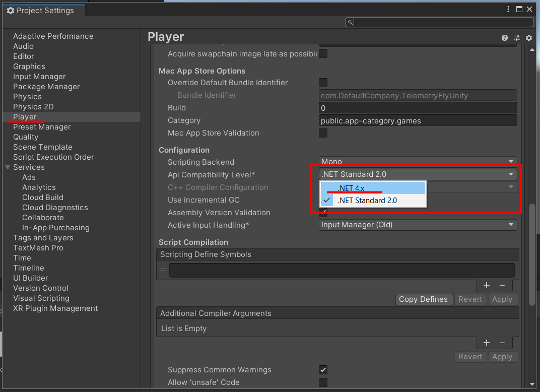Open the Player presets icon
Screen dimensions: 540x392
coord(517,38)
